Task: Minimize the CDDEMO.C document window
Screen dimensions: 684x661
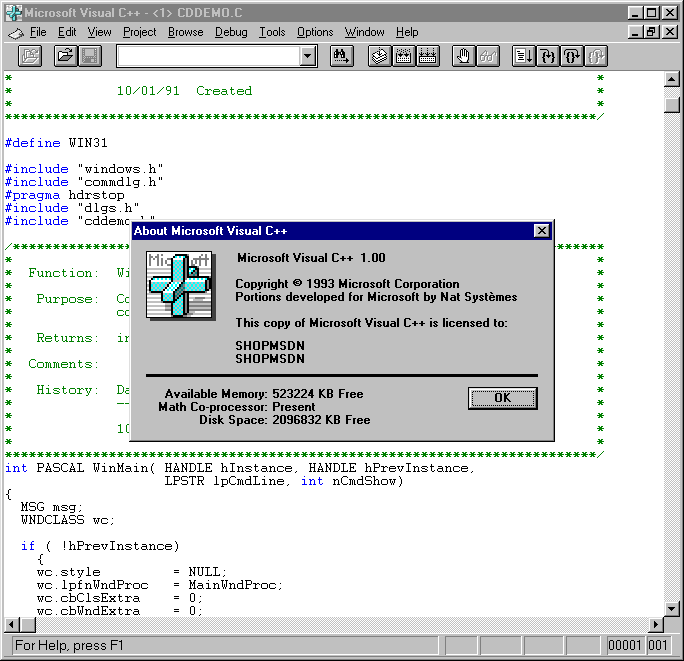Action: point(635,32)
